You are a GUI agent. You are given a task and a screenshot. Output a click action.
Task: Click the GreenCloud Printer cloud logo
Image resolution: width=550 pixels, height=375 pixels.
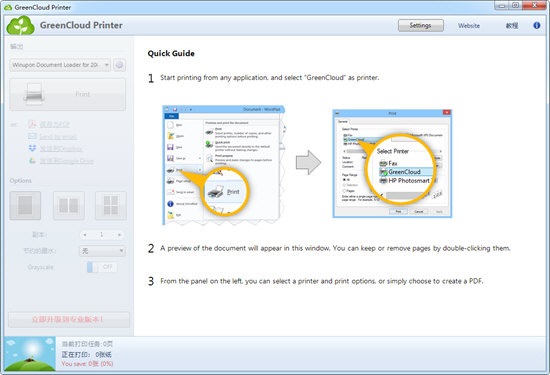21,25
